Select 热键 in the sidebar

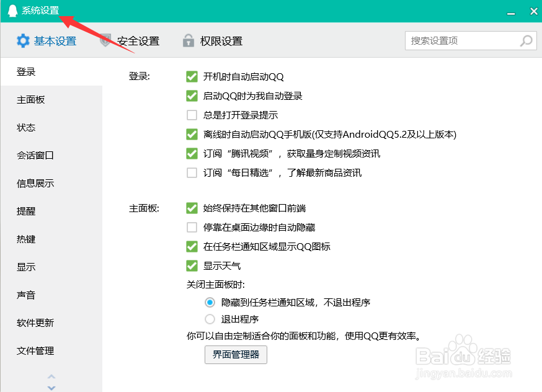click(51, 239)
